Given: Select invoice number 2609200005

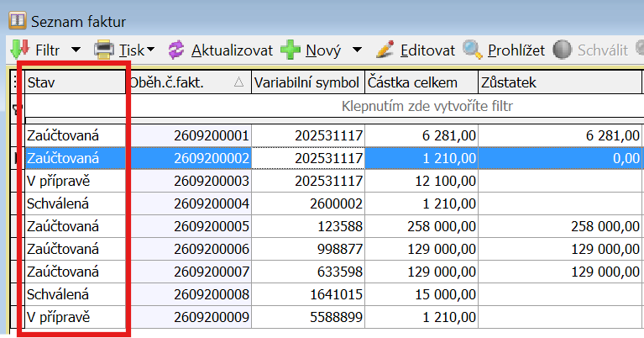Looking at the screenshot, I should 212,226.
